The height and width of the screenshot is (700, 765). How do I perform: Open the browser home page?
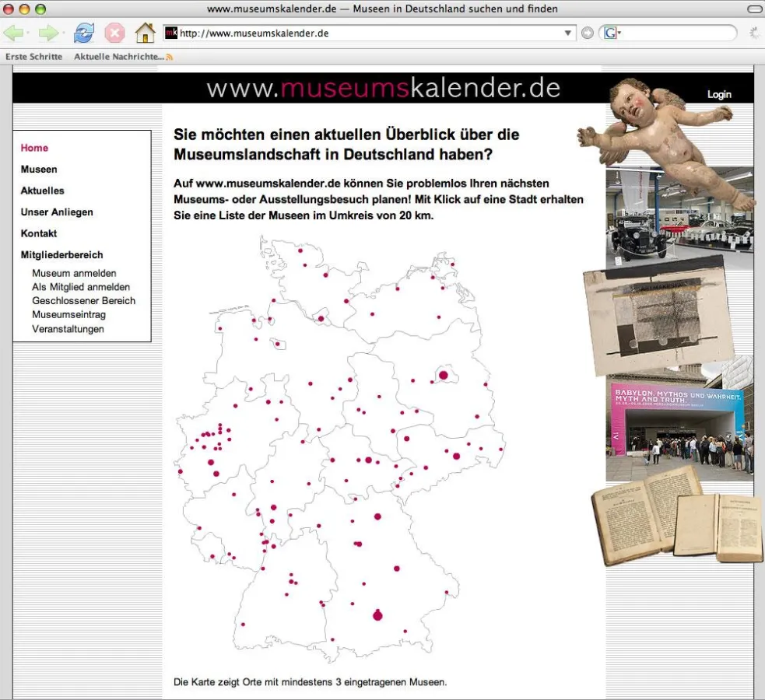146,33
